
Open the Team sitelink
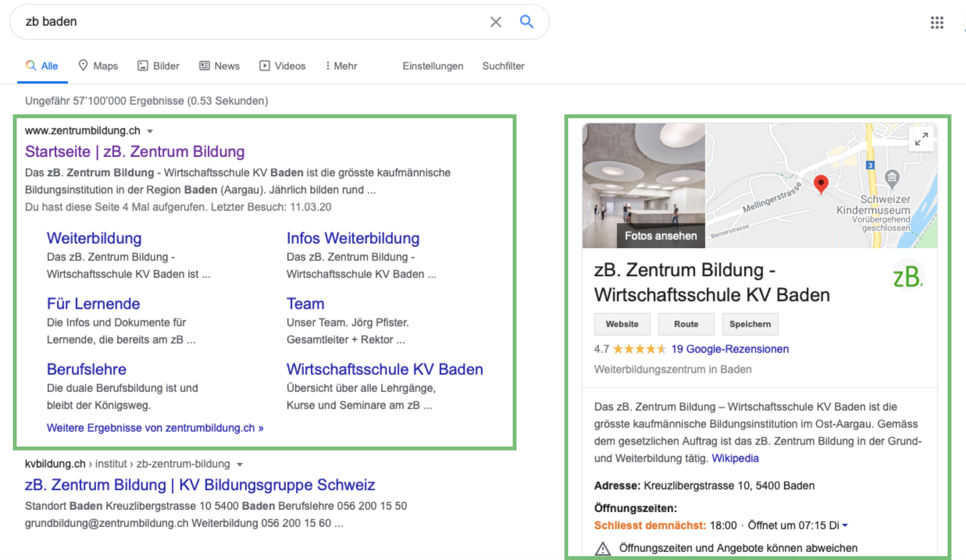pyautogui.click(x=306, y=304)
